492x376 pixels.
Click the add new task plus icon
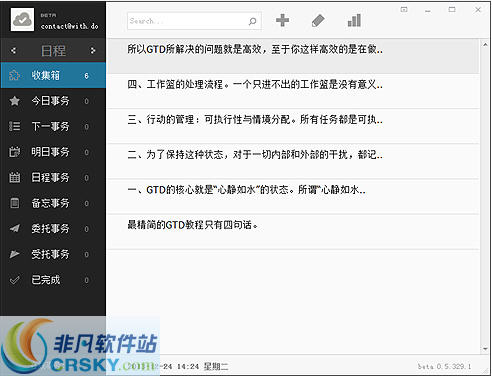pos(282,20)
